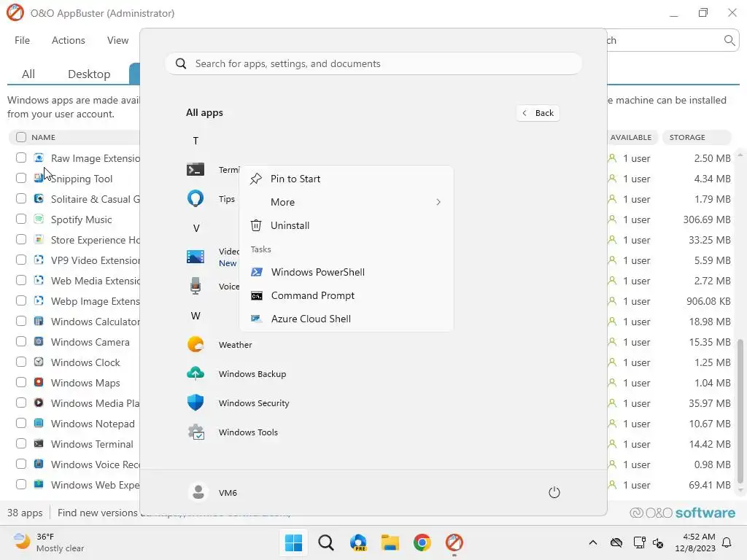This screenshot has height=560, width=747.
Task: Open the notifications bell in system tray
Action: click(x=727, y=542)
